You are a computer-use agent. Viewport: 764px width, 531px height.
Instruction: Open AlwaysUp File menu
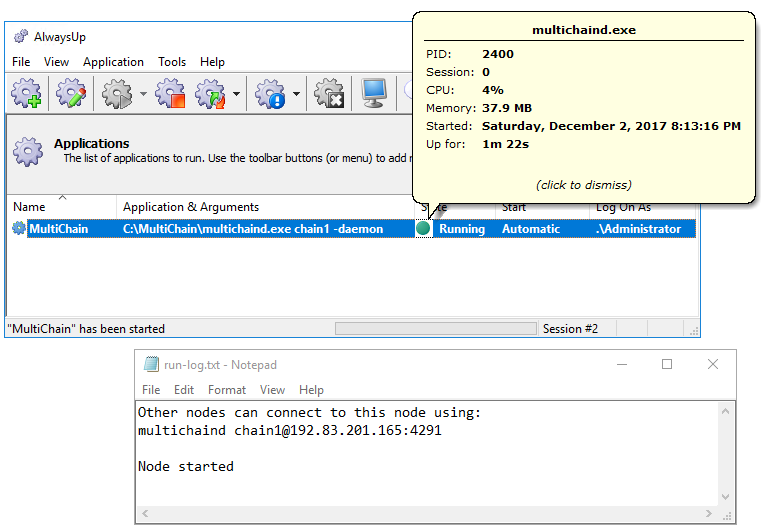[x=21, y=62]
